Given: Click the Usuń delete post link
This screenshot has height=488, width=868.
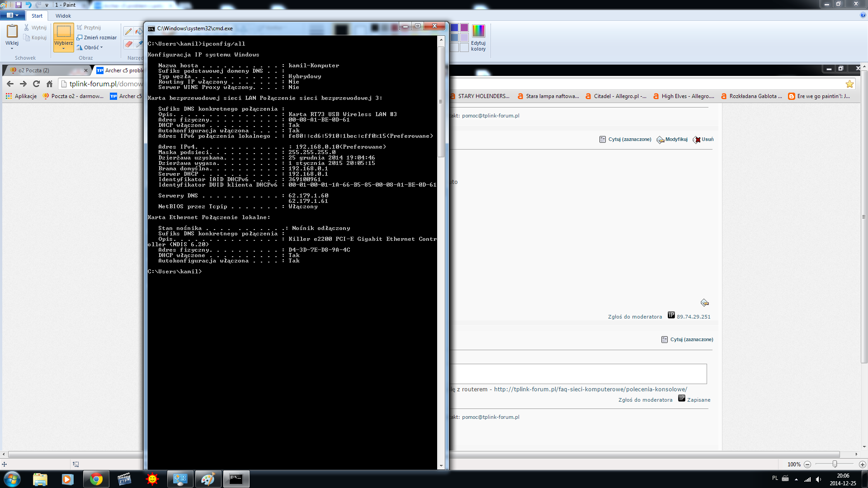Looking at the screenshot, I should coord(707,140).
